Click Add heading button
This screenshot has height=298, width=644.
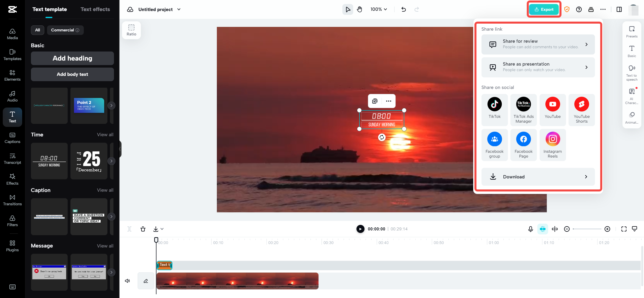click(x=72, y=58)
